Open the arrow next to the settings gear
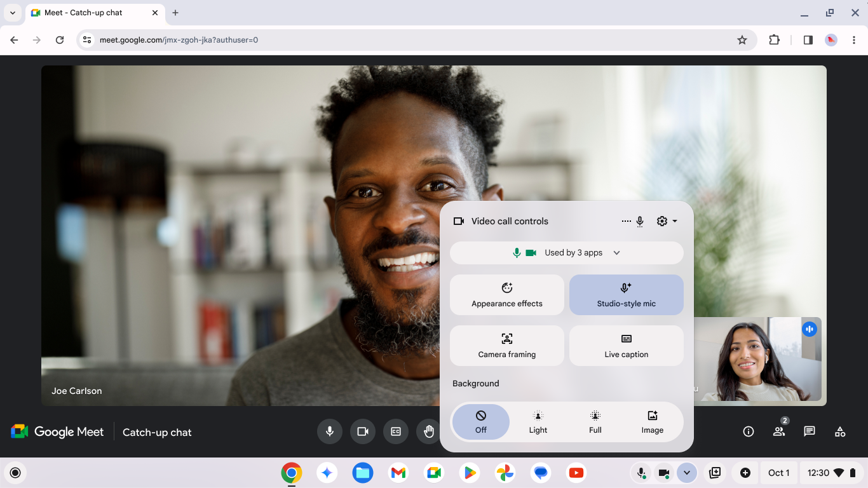The height and width of the screenshot is (488, 868). point(675,221)
